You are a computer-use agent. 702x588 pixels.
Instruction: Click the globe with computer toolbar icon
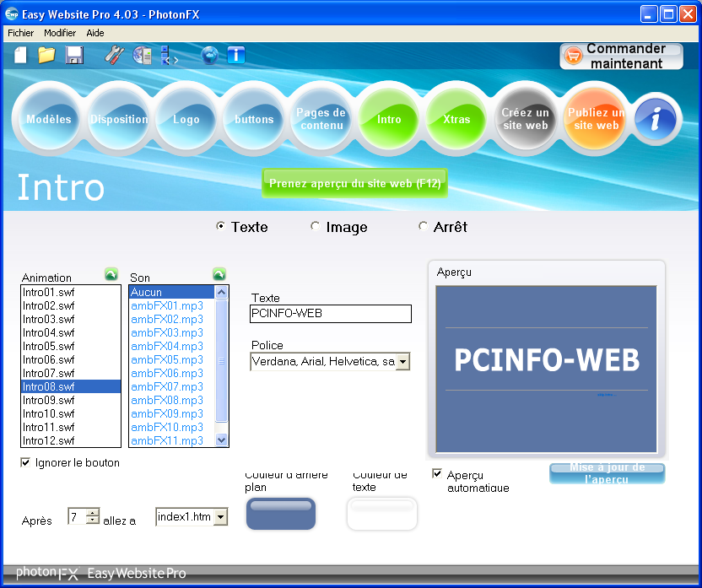tap(143, 56)
